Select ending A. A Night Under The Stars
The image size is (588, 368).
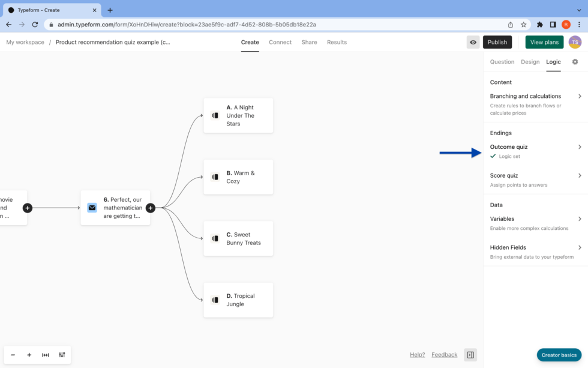click(238, 115)
